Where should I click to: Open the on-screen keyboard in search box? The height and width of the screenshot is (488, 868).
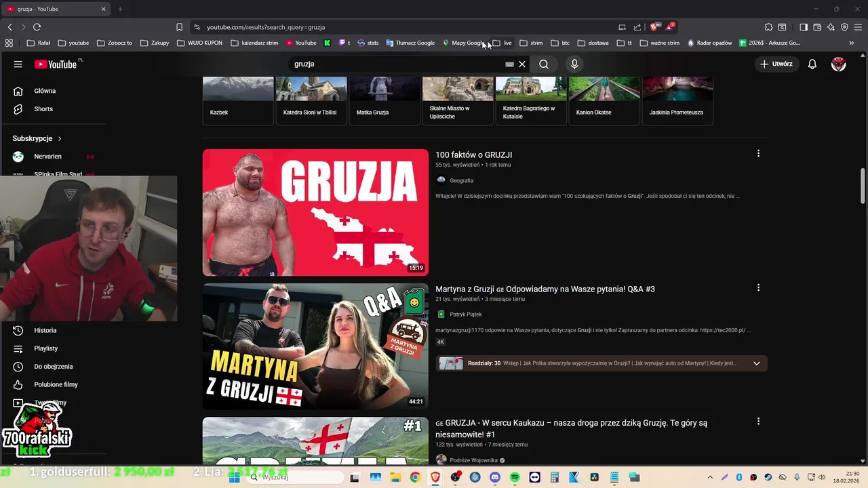pyautogui.click(x=509, y=64)
